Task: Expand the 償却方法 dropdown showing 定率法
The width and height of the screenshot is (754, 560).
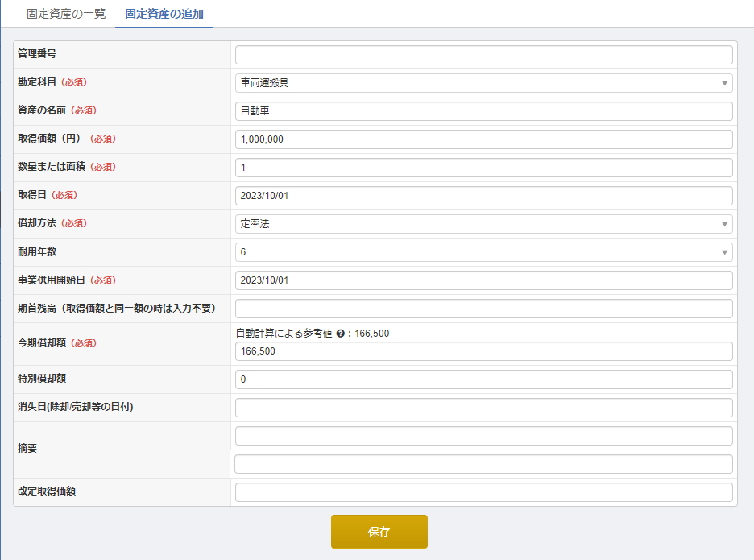Action: pyautogui.click(x=483, y=224)
